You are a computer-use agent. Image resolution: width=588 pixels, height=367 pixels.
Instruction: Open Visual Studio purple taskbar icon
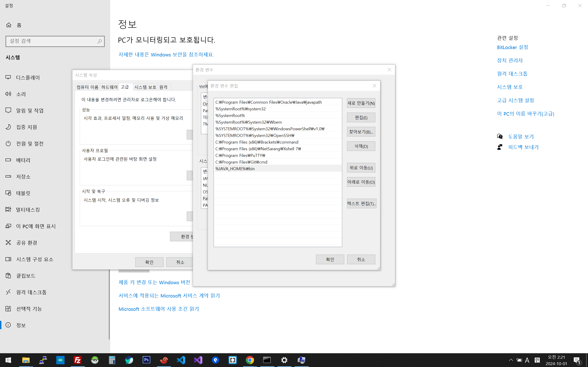coord(198,360)
